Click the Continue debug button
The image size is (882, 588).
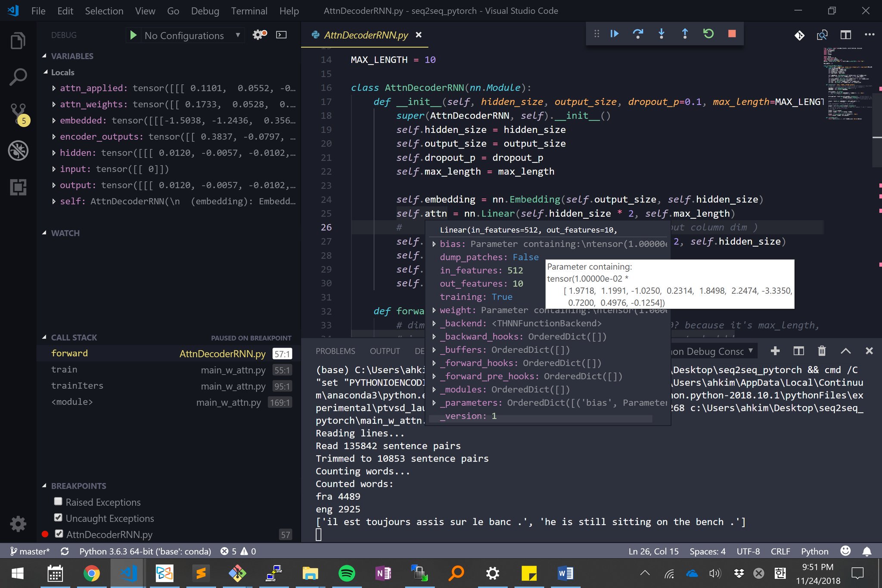(615, 34)
